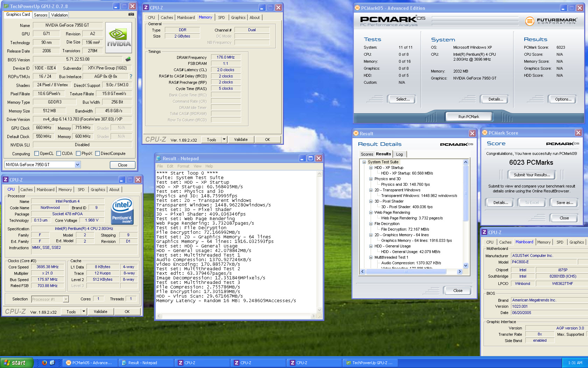Click the bus interface question mark icon
Screen dimensions: 588x368
coord(131,76)
